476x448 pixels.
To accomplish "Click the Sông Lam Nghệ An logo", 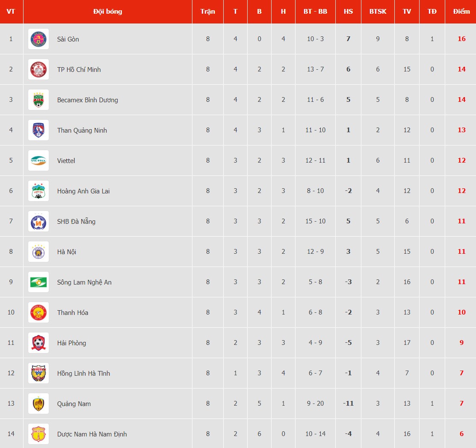I will (38, 282).
